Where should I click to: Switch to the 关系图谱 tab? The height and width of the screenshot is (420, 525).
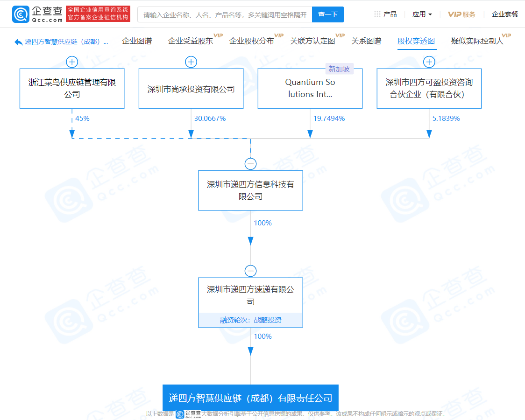pos(366,41)
